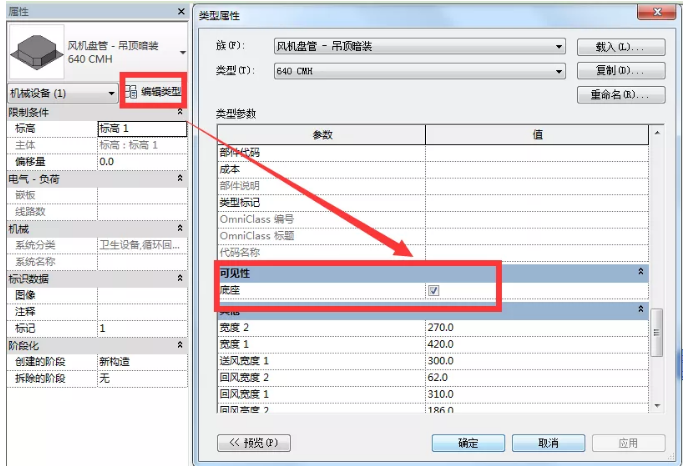Viewport: 685px width, 473px height.
Task: Click the 编辑类型 edit type icon
Action: tap(131, 91)
